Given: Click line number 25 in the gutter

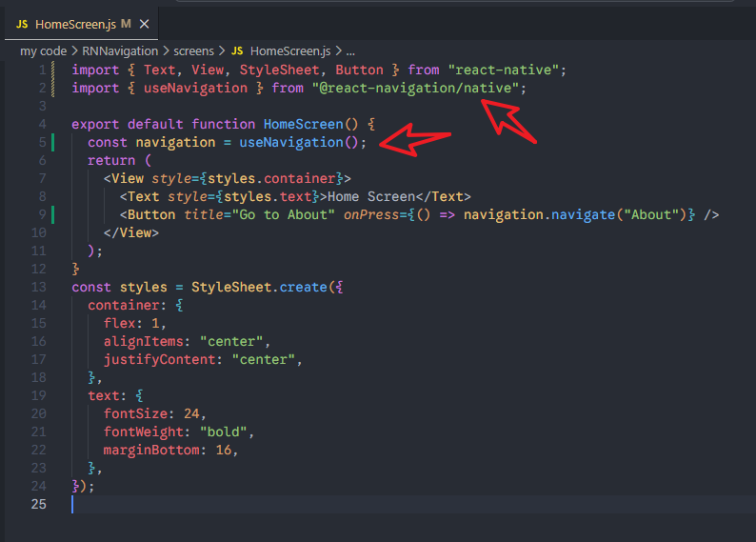Looking at the screenshot, I should [x=37, y=505].
